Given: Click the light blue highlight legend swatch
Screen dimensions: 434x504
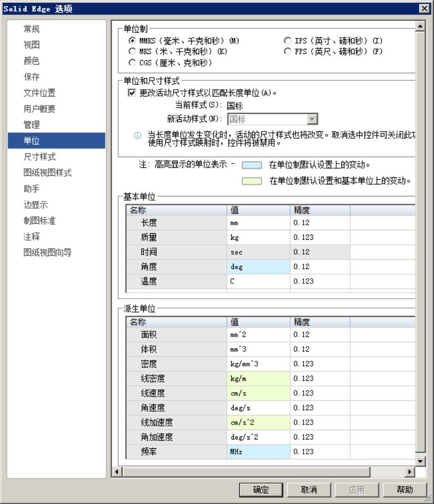Looking at the screenshot, I should 252,165.
